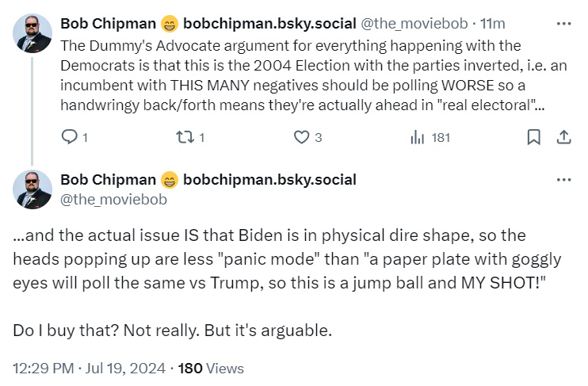Screen dimensions: 588x386
Task: Click the 11m timestamp link
Action: (492, 23)
